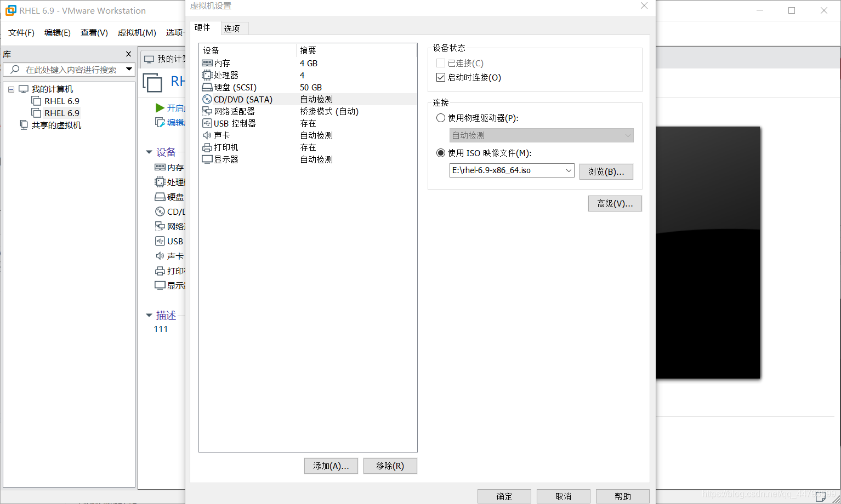Click the 帮助 button
This screenshot has height=504, width=841.
623,496
